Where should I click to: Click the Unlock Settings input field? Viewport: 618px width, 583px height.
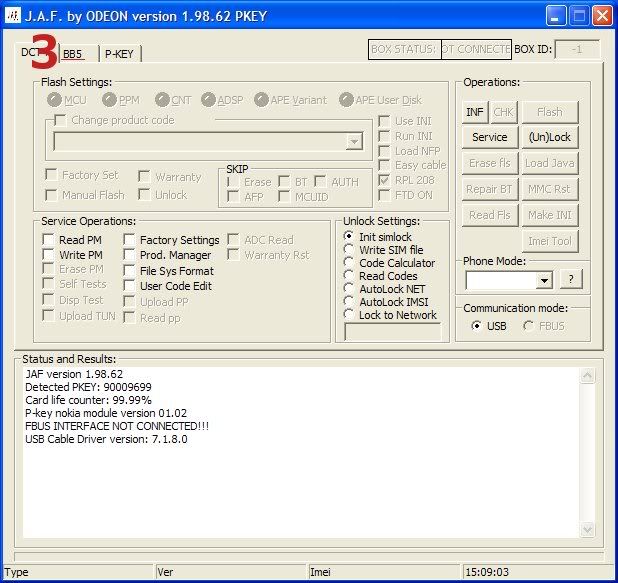pos(393,332)
